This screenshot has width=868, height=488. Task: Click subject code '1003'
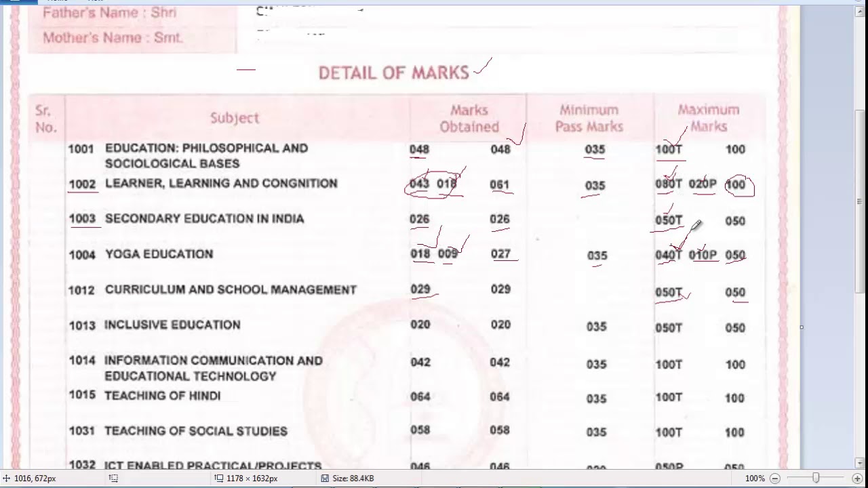[x=82, y=219]
